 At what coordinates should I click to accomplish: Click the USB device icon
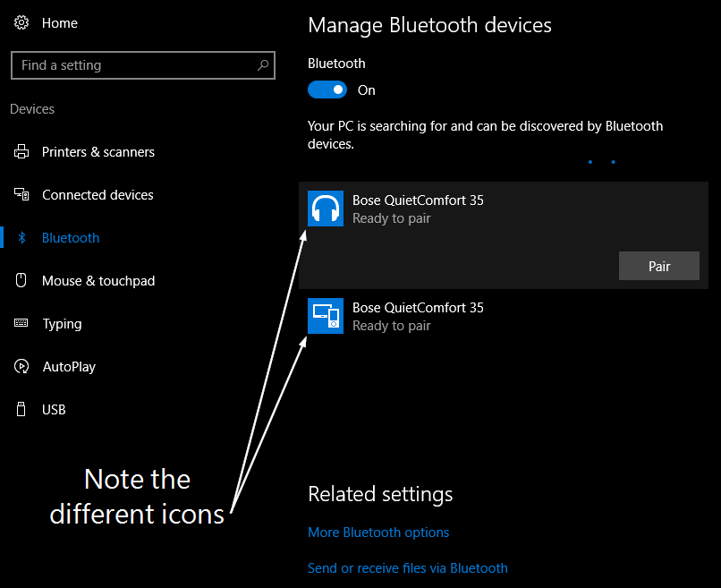click(21, 409)
